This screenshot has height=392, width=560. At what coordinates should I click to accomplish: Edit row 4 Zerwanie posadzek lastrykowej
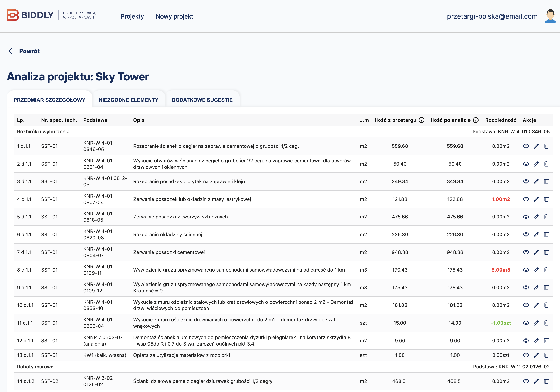(536, 199)
